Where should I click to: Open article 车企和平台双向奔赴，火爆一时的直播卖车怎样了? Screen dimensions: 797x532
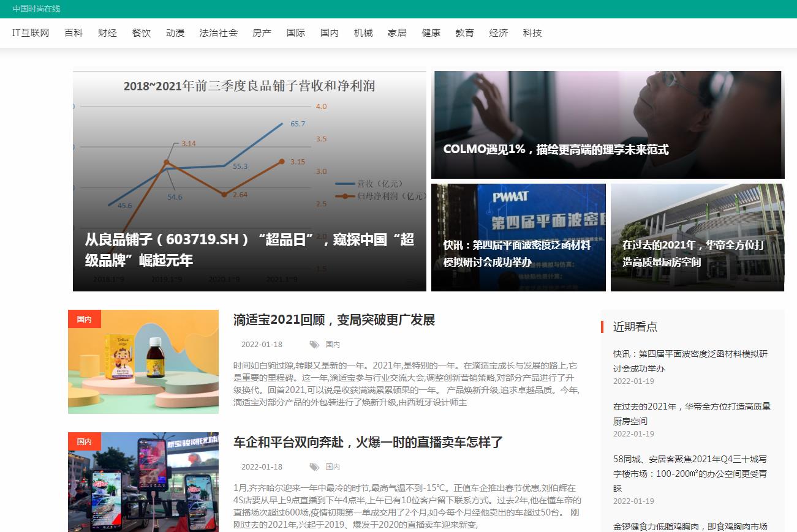[368, 443]
